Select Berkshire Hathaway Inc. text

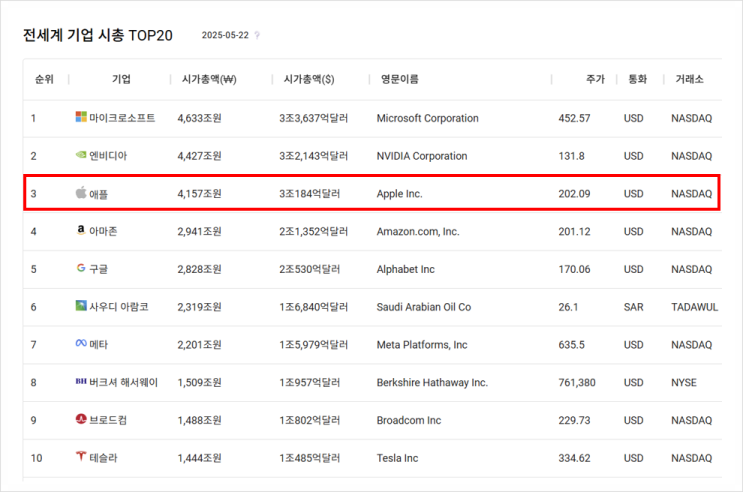(x=432, y=383)
